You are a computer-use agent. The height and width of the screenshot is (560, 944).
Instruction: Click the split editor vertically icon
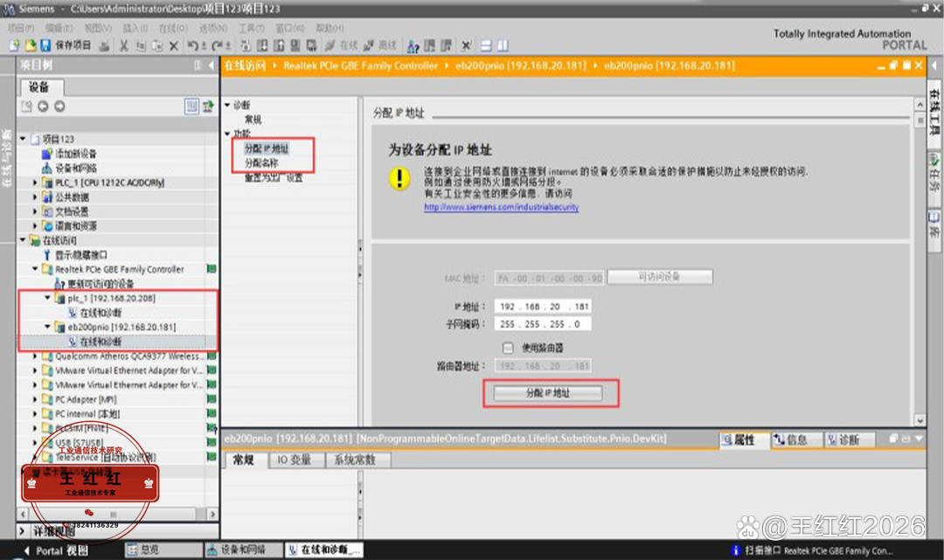click(x=503, y=45)
